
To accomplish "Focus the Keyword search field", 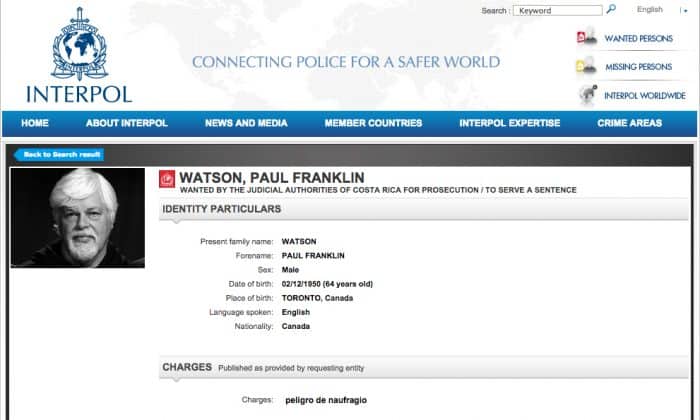I will pos(558,10).
